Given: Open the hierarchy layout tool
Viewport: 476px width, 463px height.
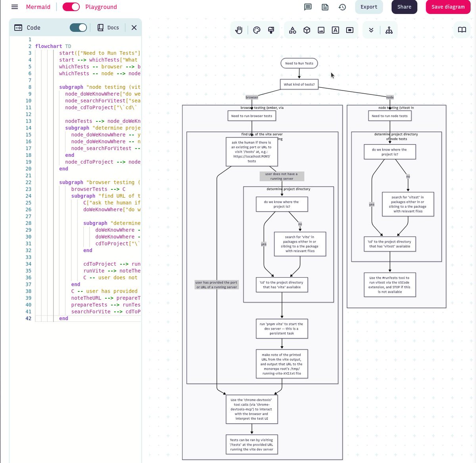Looking at the screenshot, I should point(389,30).
